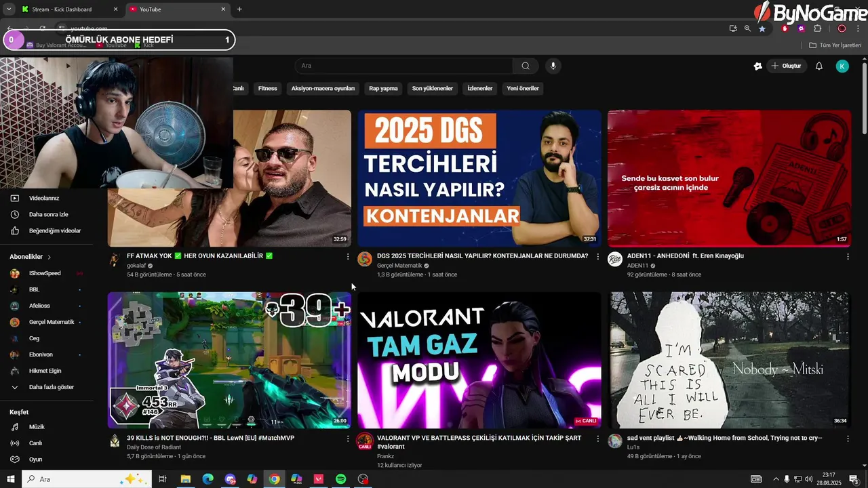Open the Chrome profile circle icon
868x488 pixels.
point(842,28)
